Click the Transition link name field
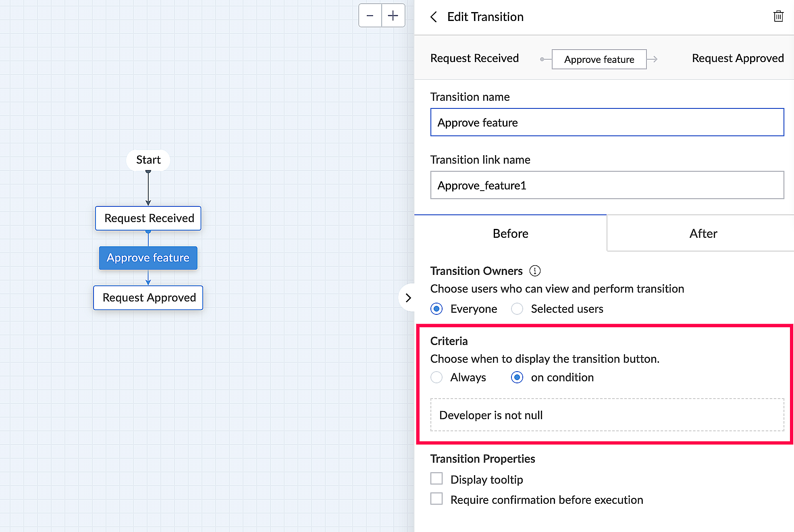Image resolution: width=794 pixels, height=532 pixels. (607, 185)
